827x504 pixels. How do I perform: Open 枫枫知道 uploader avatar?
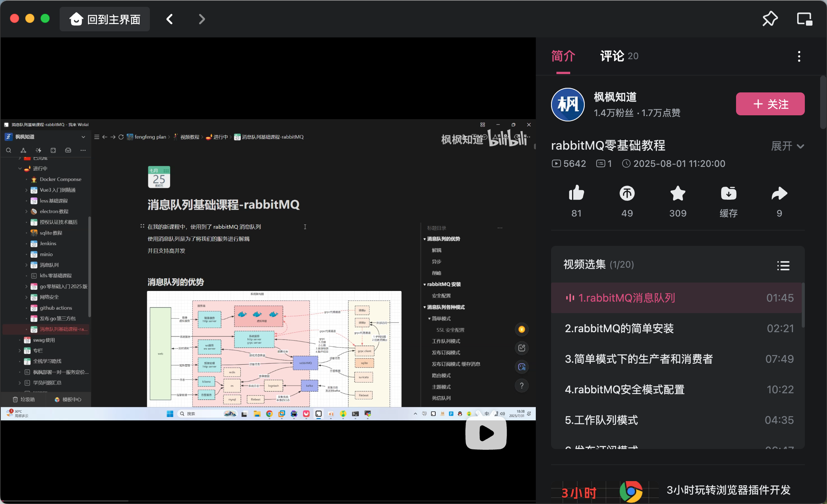pos(568,105)
